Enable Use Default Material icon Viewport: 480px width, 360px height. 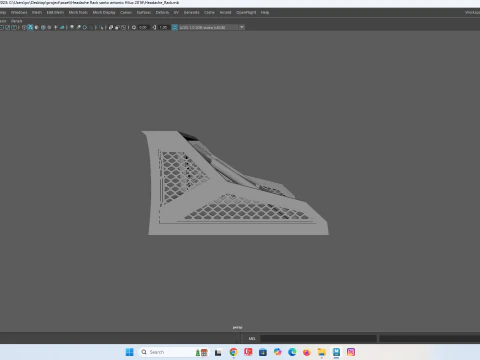[x=37, y=27]
